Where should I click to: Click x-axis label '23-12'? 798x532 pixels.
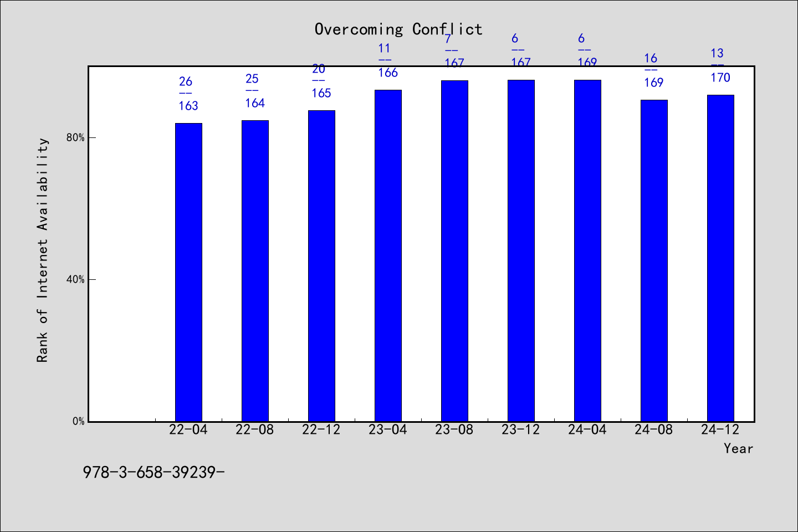(x=521, y=429)
